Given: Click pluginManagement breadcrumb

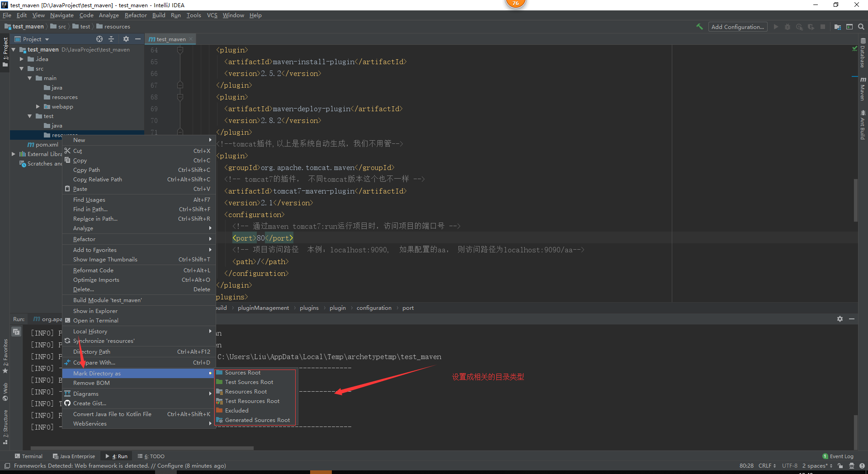Looking at the screenshot, I should 263,308.
